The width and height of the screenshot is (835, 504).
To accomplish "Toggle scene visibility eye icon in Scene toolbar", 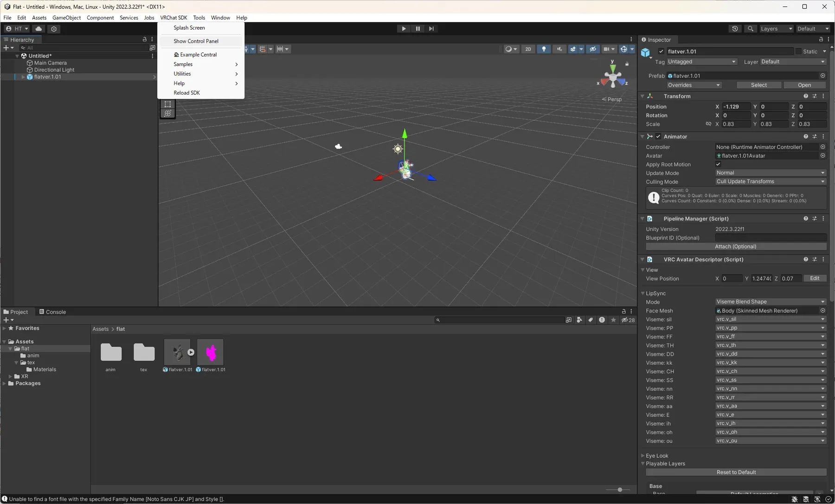I will (x=593, y=49).
